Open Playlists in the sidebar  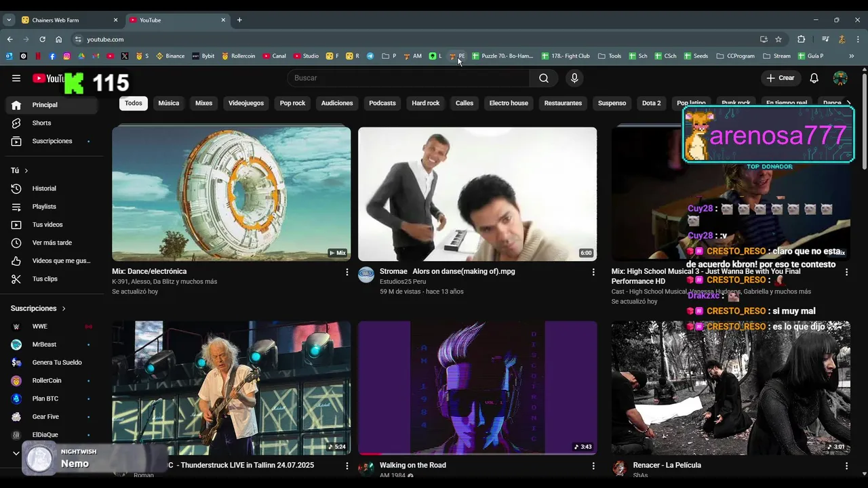pos(53,207)
